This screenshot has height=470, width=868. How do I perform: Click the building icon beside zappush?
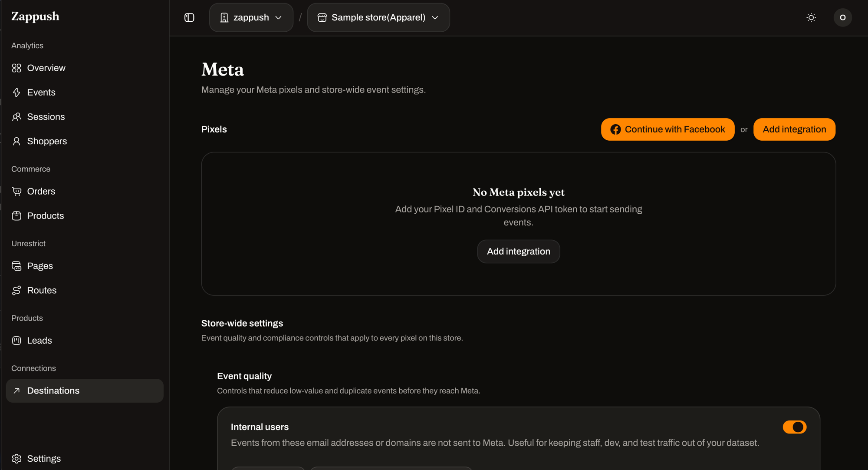click(224, 17)
